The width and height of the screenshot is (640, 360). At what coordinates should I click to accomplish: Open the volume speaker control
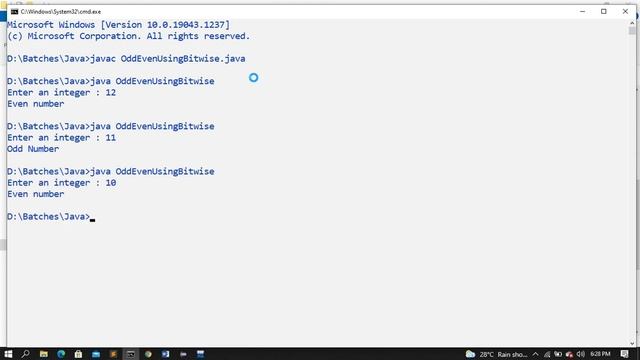tap(581, 354)
